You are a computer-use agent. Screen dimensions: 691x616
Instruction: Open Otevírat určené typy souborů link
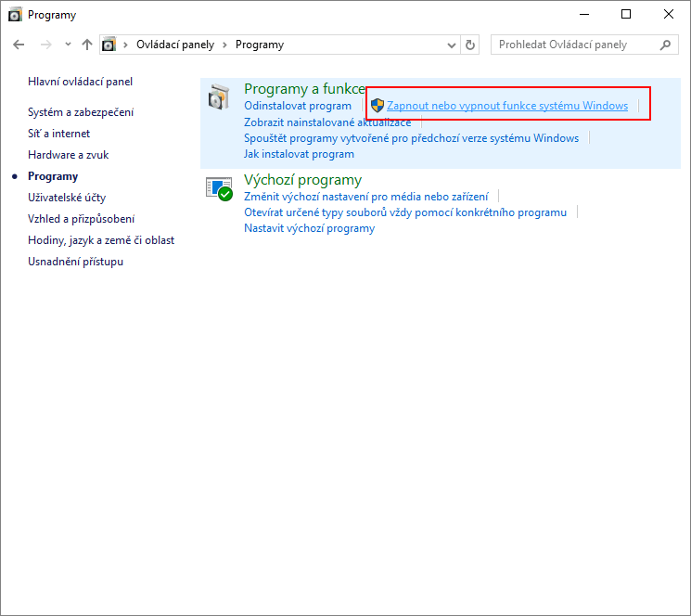[405, 212]
